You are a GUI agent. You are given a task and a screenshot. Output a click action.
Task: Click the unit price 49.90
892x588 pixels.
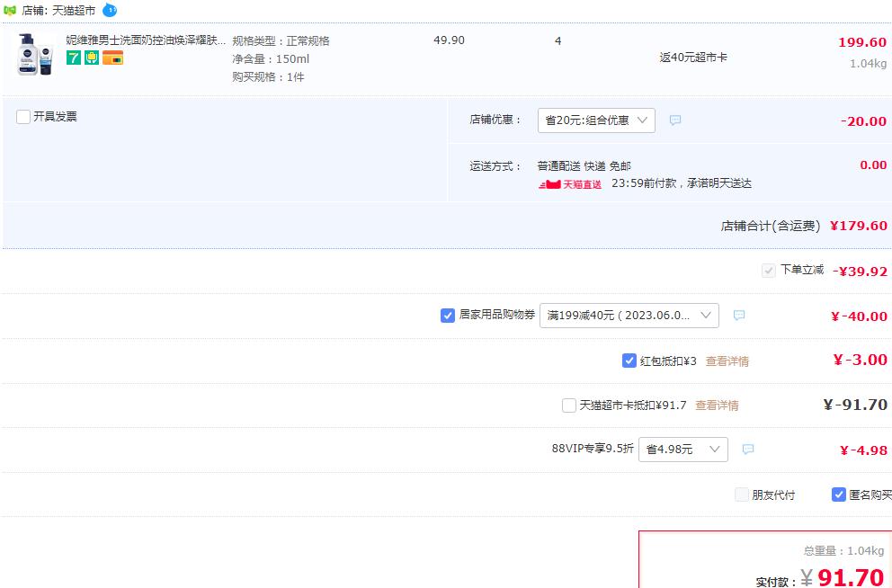[449, 40]
